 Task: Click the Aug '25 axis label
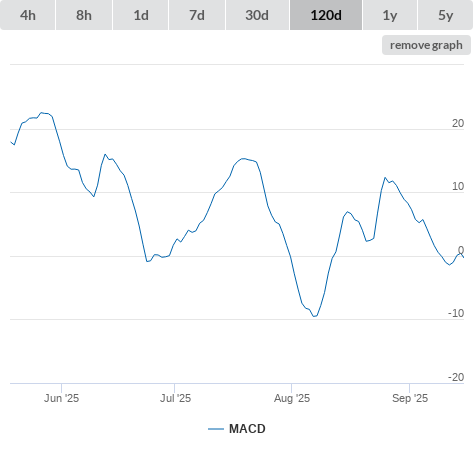(x=292, y=398)
